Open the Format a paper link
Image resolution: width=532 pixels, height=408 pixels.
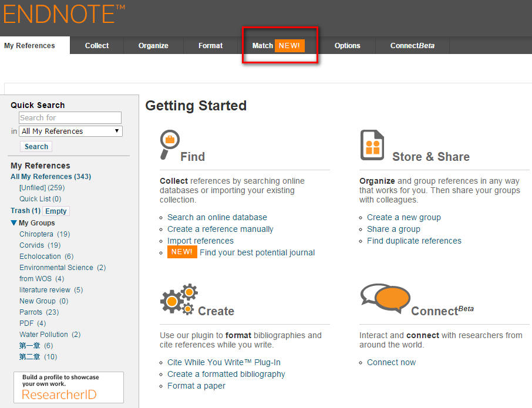197,386
